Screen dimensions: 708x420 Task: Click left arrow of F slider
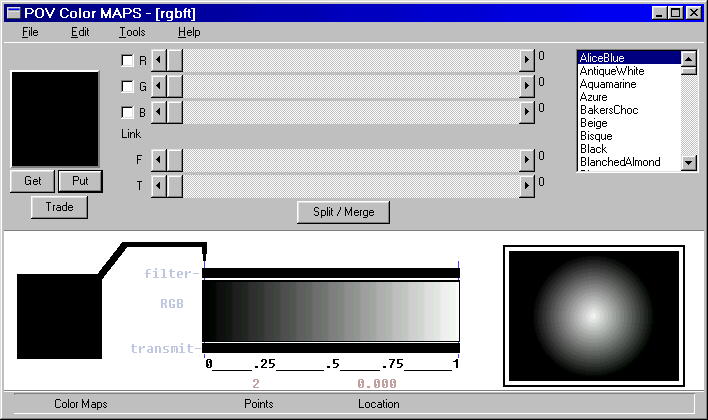(x=158, y=160)
